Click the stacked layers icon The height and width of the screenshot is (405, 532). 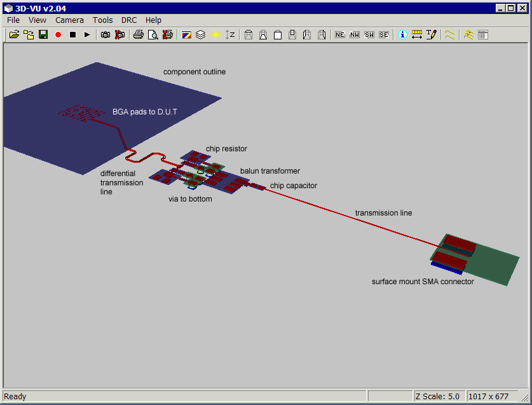(x=201, y=34)
